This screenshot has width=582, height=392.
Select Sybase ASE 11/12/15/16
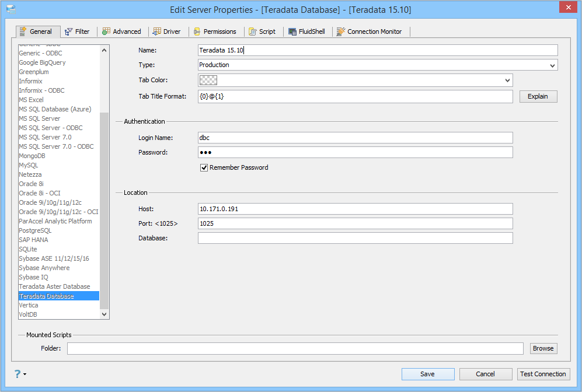click(59, 258)
